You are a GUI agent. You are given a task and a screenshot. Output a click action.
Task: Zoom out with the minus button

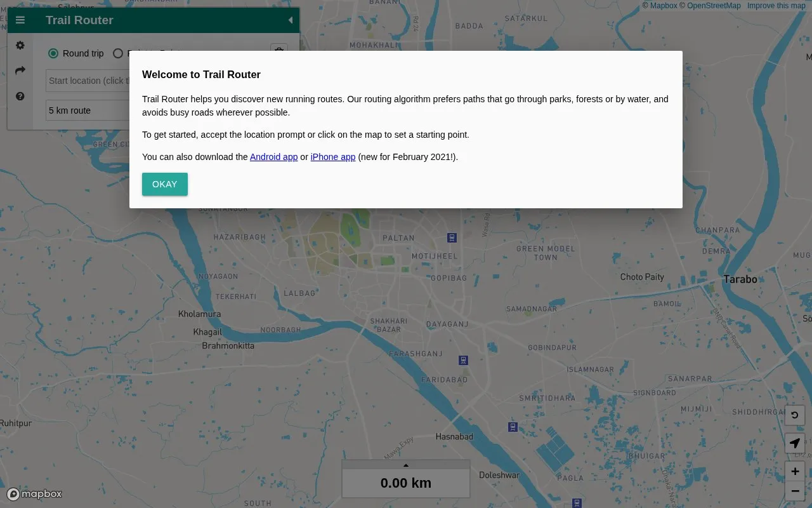[x=795, y=491]
